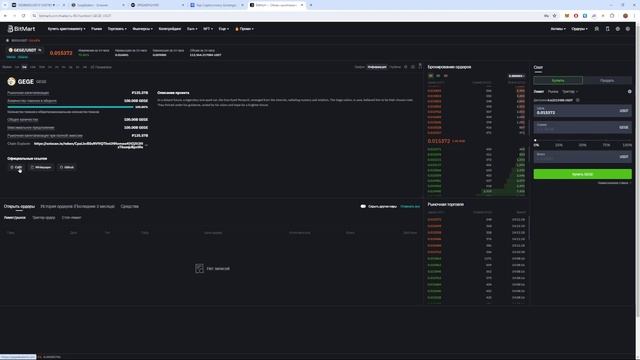Open the Github official link
Image resolution: width=640 pixels, height=360 pixels.
[67, 167]
